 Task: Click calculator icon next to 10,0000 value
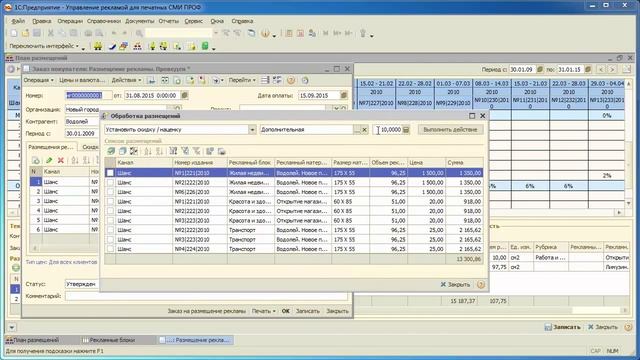pyautogui.click(x=406, y=130)
